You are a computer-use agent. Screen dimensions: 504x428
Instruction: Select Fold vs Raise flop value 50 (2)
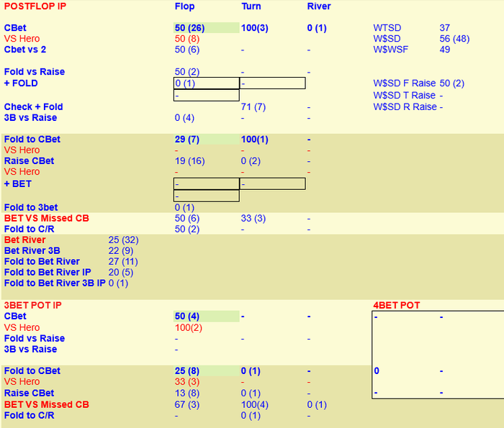click(186, 72)
